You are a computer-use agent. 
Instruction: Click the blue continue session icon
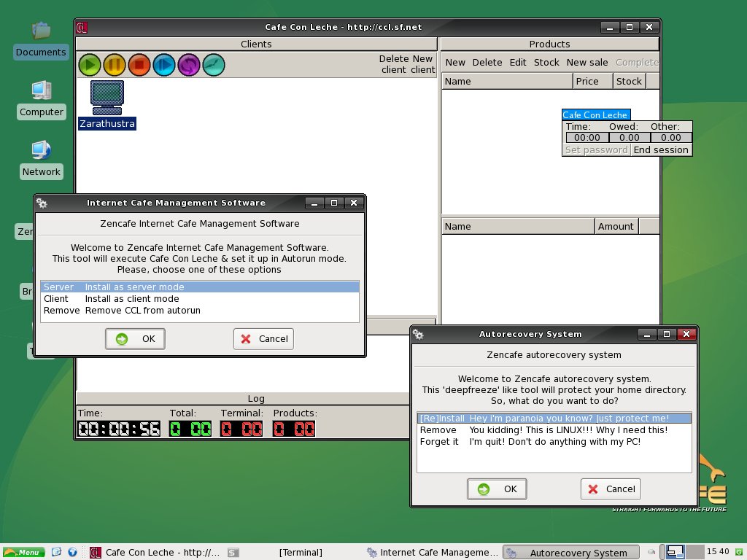(164, 65)
